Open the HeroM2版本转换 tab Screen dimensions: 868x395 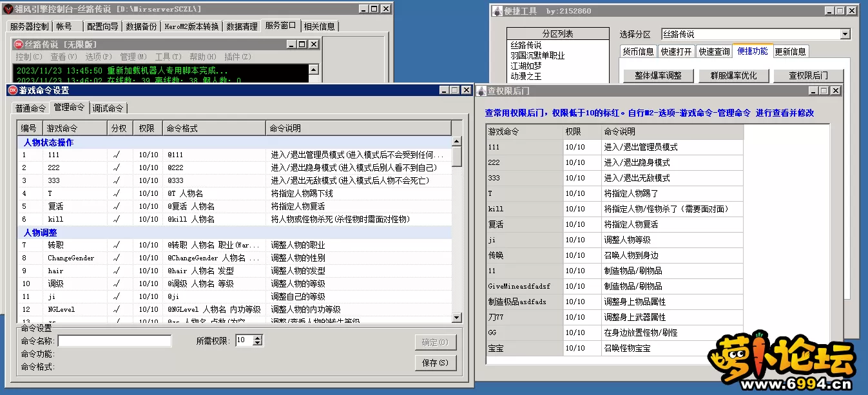(191, 26)
